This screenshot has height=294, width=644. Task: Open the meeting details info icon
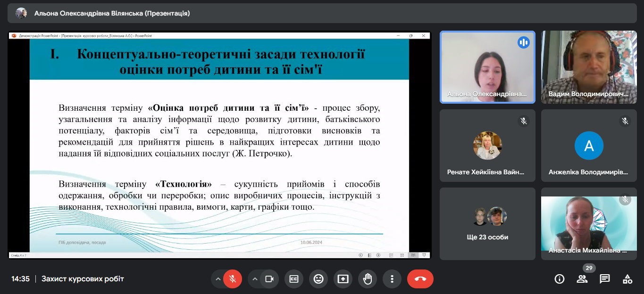pos(560,279)
